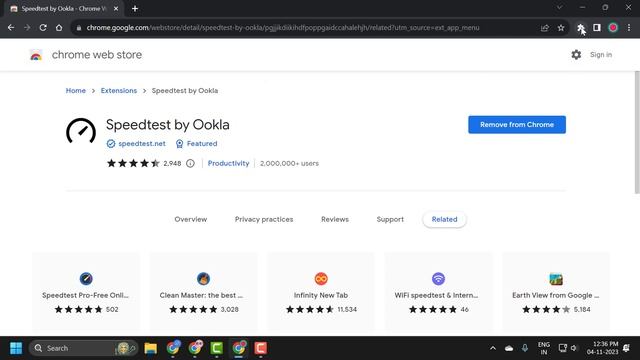Show hidden system tray icons
The width and height of the screenshot is (640, 360).
pos(493,348)
